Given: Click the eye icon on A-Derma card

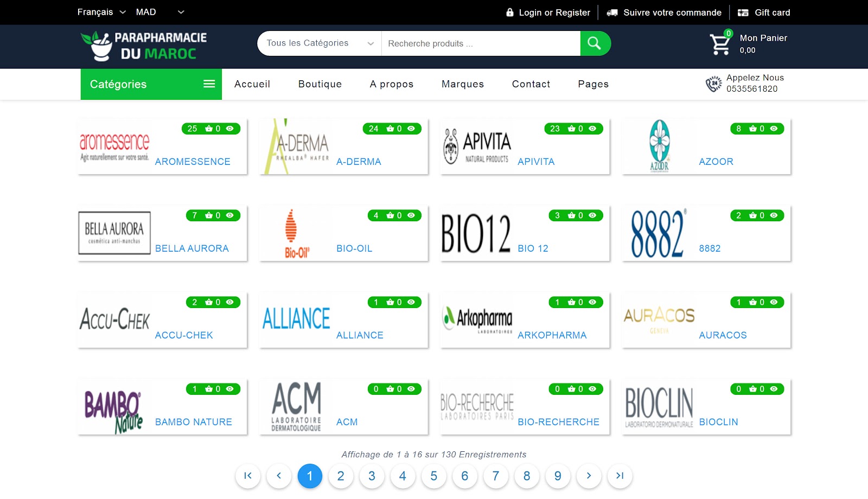Looking at the screenshot, I should [411, 129].
